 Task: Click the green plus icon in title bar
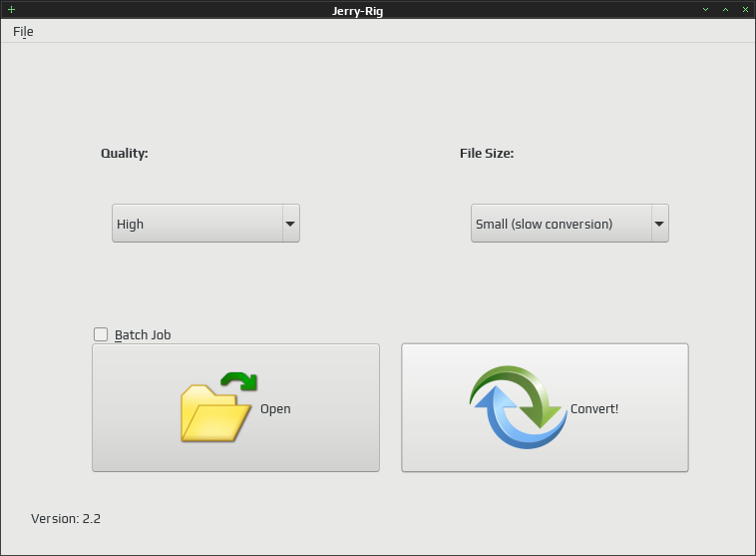coord(12,9)
